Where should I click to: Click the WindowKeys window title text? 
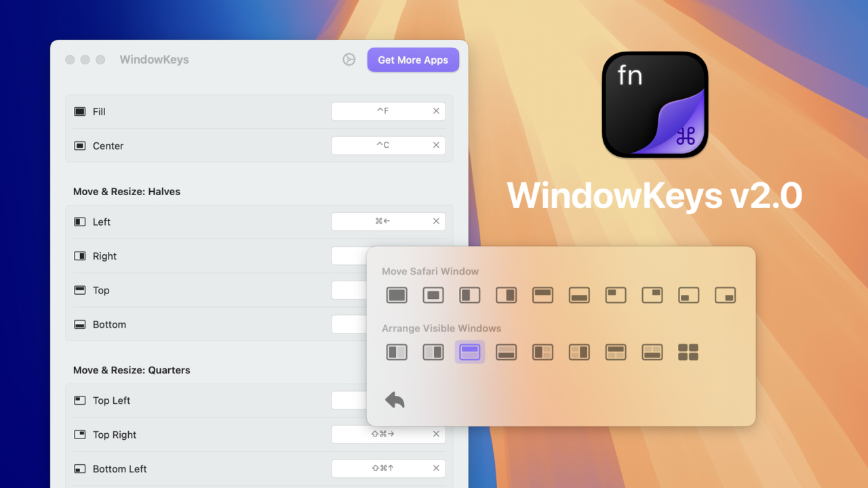tap(154, 60)
